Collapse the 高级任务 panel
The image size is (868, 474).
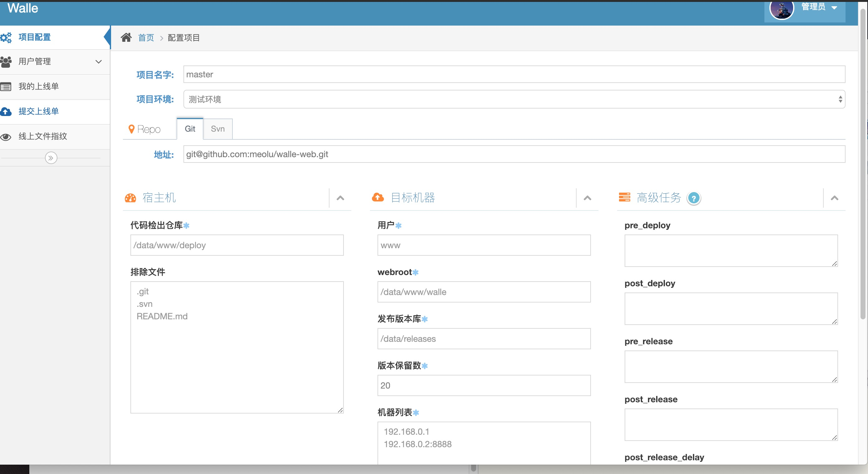(x=834, y=198)
